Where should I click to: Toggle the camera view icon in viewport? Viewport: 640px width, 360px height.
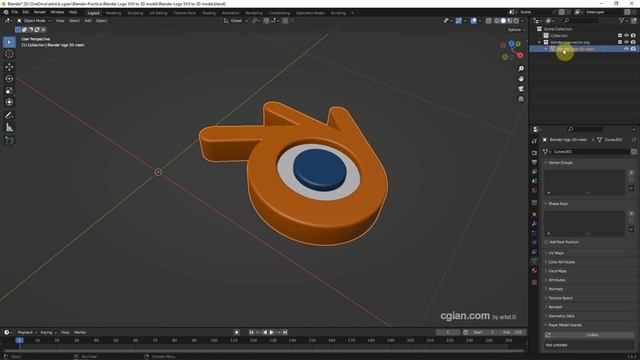(x=521, y=89)
